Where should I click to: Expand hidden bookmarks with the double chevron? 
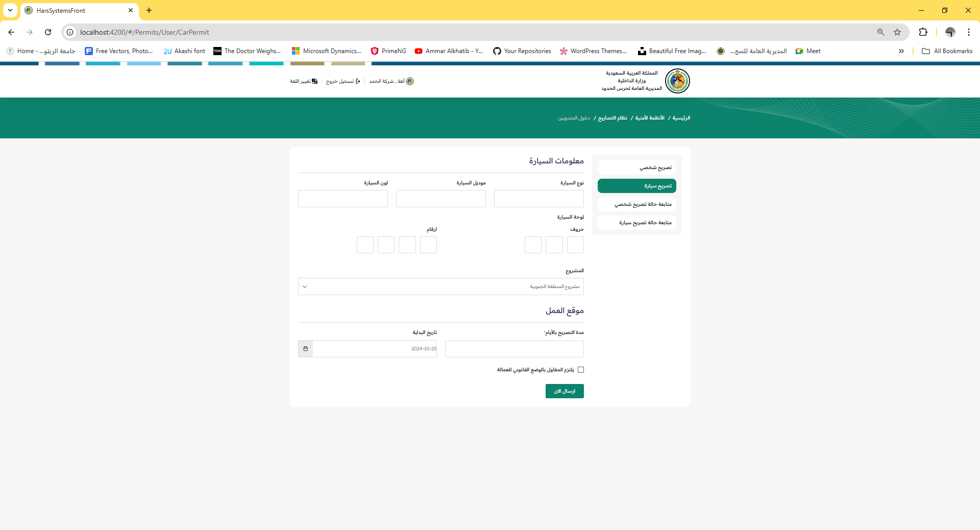[x=901, y=51]
